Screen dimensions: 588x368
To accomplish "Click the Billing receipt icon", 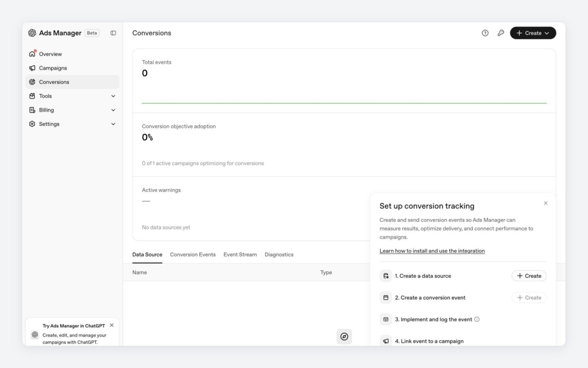I will (32, 110).
